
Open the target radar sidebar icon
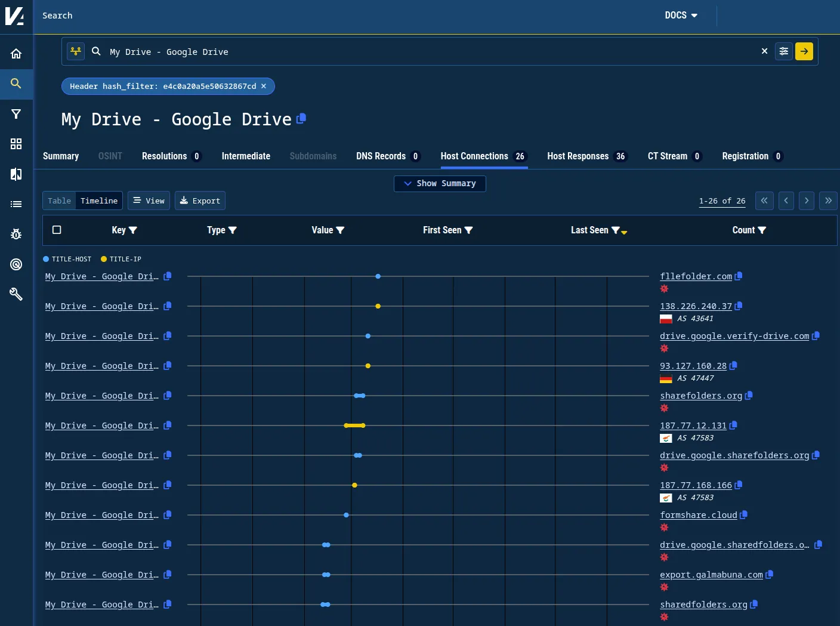16,264
